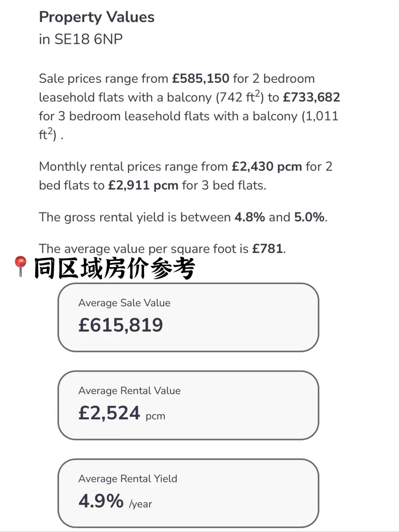
Task: Click the 4.8% yield figure
Action: click(250, 217)
